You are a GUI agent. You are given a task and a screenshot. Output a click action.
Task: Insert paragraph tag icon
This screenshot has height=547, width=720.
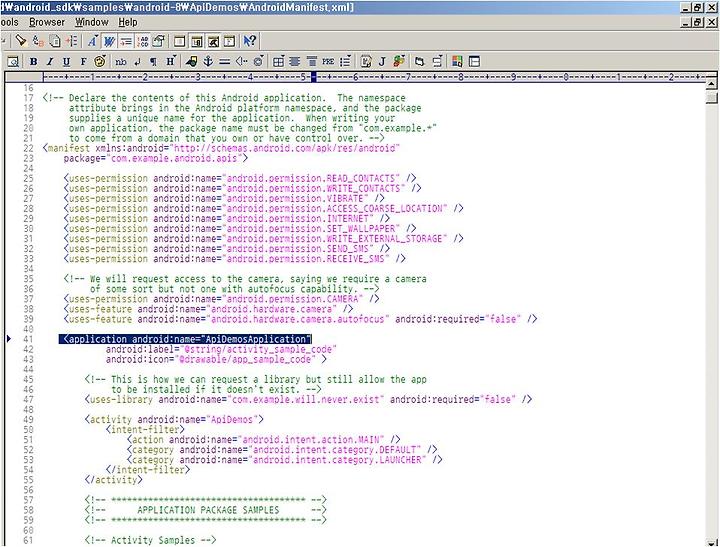(153, 62)
